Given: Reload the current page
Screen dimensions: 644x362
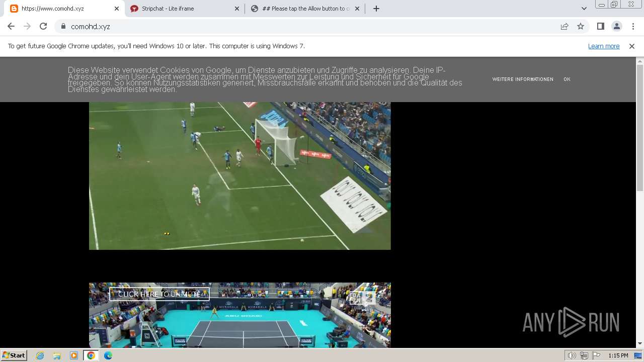Looking at the screenshot, I should (x=43, y=27).
